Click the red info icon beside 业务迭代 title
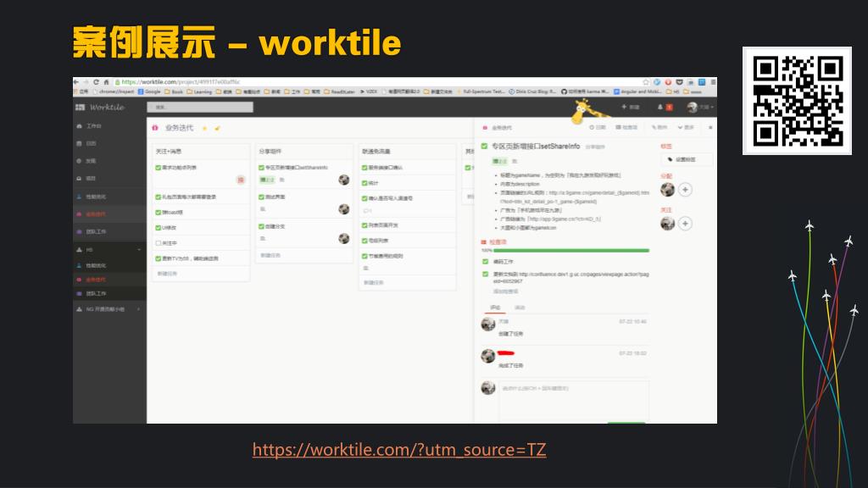868x488 pixels. click(x=155, y=128)
